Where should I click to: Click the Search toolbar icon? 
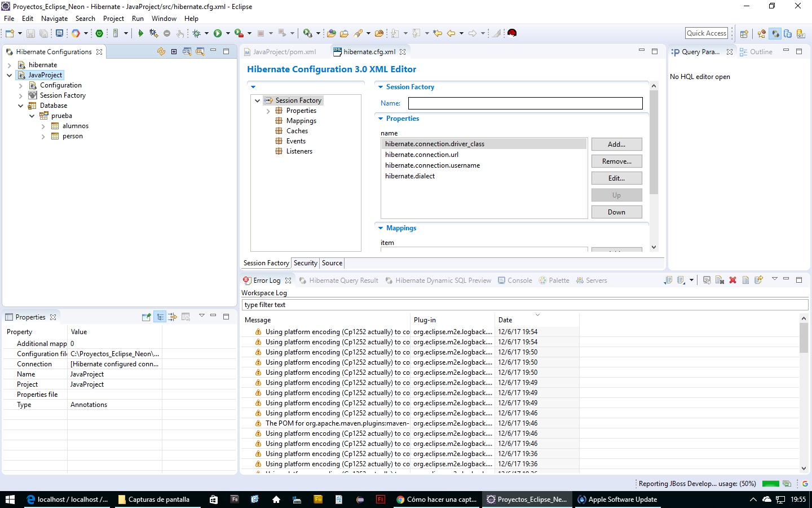[x=358, y=33]
